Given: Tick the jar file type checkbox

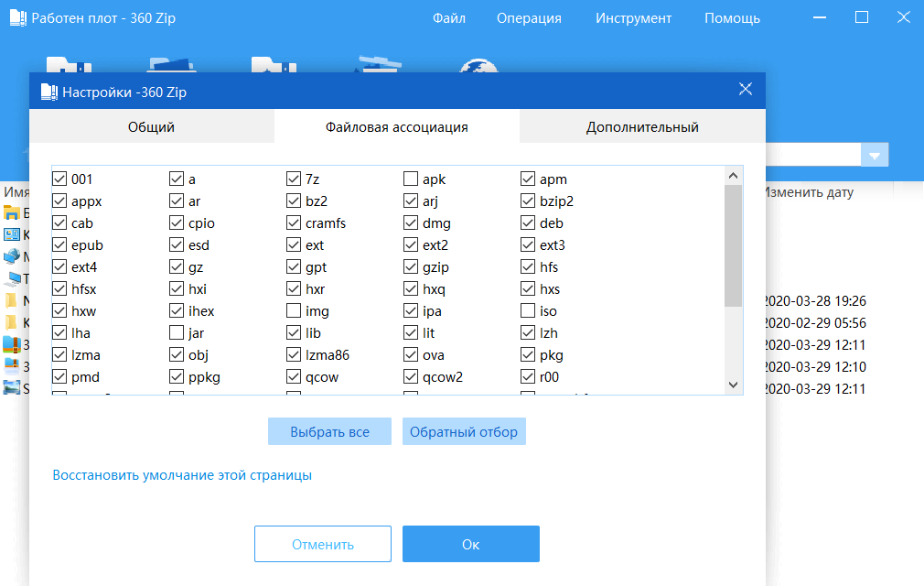Looking at the screenshot, I should (177, 333).
